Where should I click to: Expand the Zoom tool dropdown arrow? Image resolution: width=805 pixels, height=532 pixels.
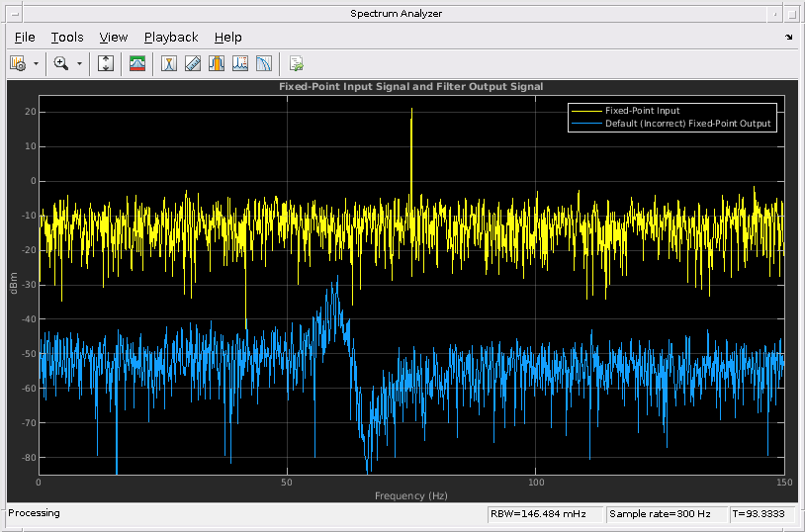(80, 63)
